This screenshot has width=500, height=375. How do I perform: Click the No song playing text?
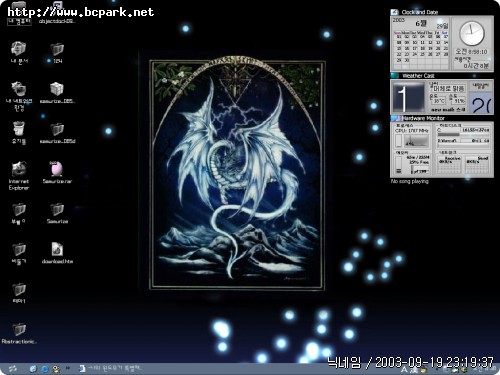point(410,182)
